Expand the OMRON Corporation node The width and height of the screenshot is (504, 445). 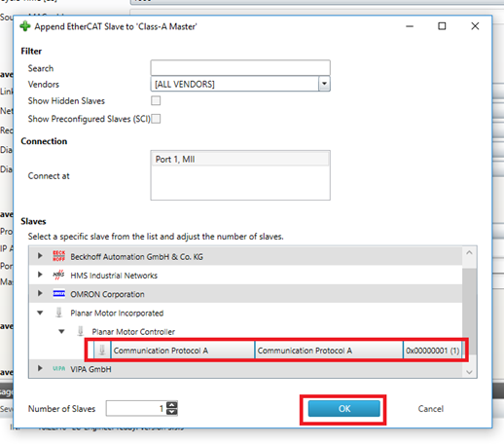pos(40,293)
